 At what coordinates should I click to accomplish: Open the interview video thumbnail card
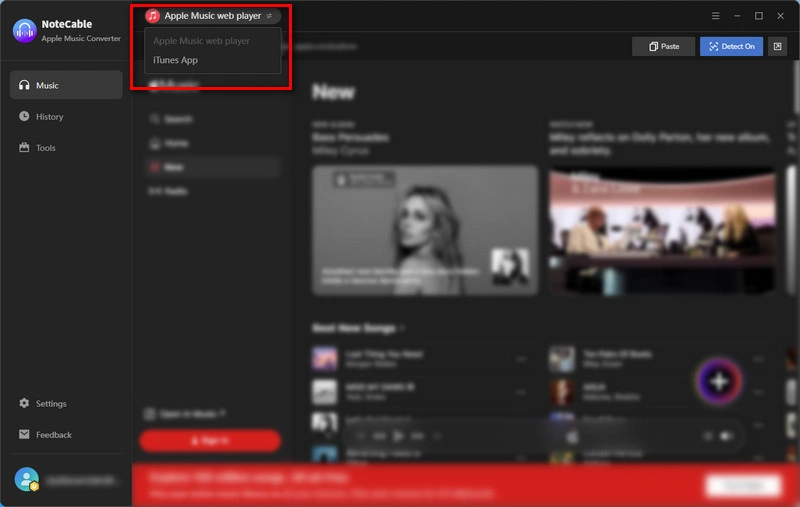coord(662,232)
